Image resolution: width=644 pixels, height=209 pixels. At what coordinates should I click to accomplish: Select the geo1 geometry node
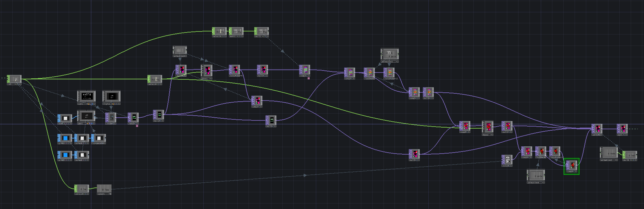86,116
